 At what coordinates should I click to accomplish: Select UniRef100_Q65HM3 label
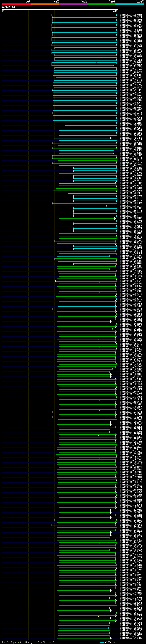tap(131, 266)
